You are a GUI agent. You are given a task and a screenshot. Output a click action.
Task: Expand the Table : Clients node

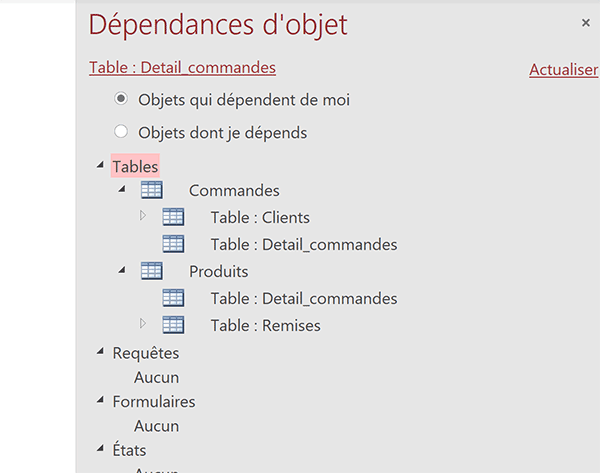(x=143, y=215)
